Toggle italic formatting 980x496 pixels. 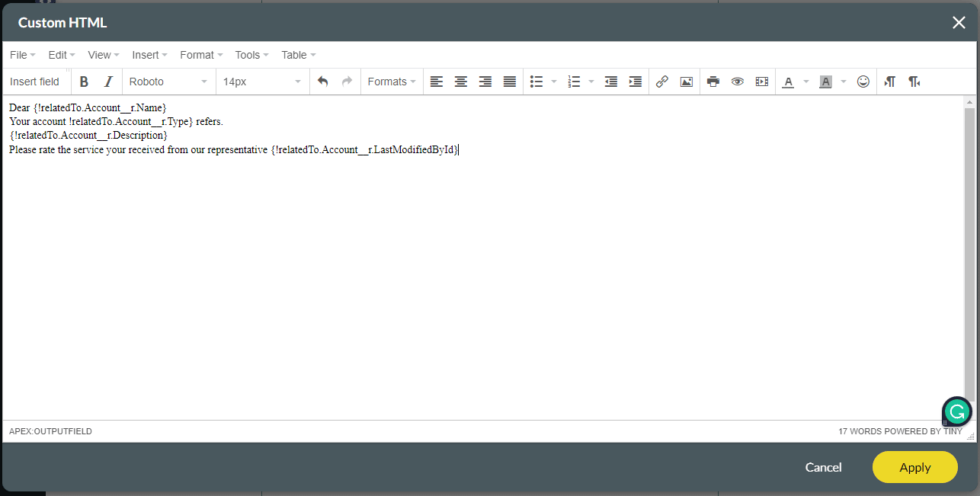(108, 82)
